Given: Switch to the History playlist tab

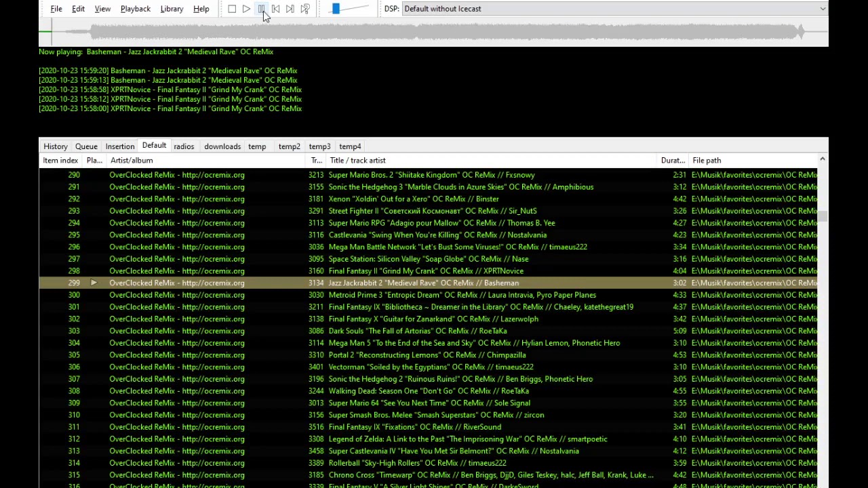Looking at the screenshot, I should (x=56, y=146).
